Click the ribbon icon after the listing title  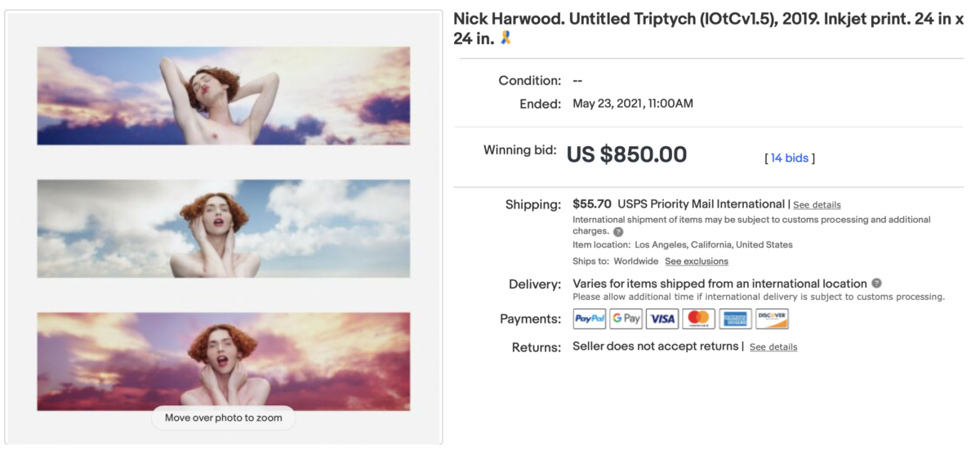coord(506,38)
